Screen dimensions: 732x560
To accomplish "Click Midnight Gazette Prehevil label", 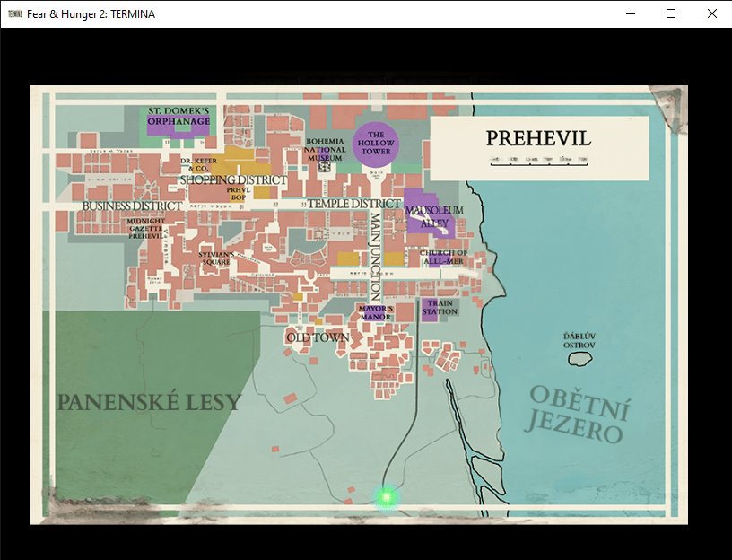I will tap(146, 228).
